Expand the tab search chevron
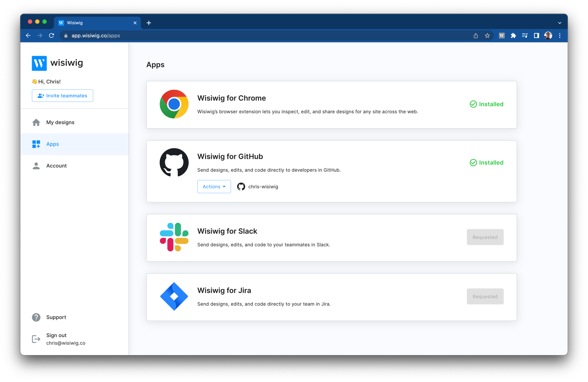Viewport: 588px width, 382px height. coord(559,23)
